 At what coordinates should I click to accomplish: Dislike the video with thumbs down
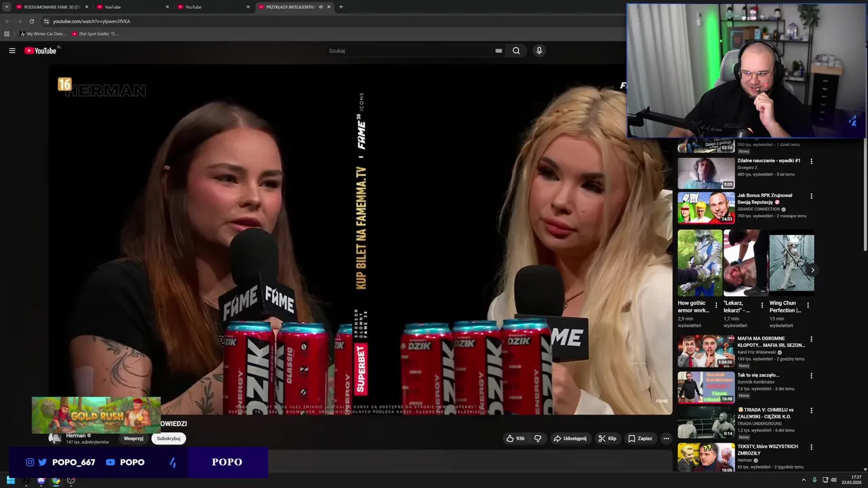pyautogui.click(x=538, y=439)
